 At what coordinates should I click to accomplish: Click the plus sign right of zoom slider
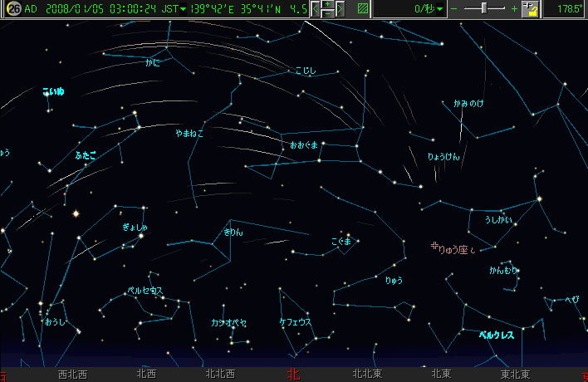pyautogui.click(x=514, y=9)
